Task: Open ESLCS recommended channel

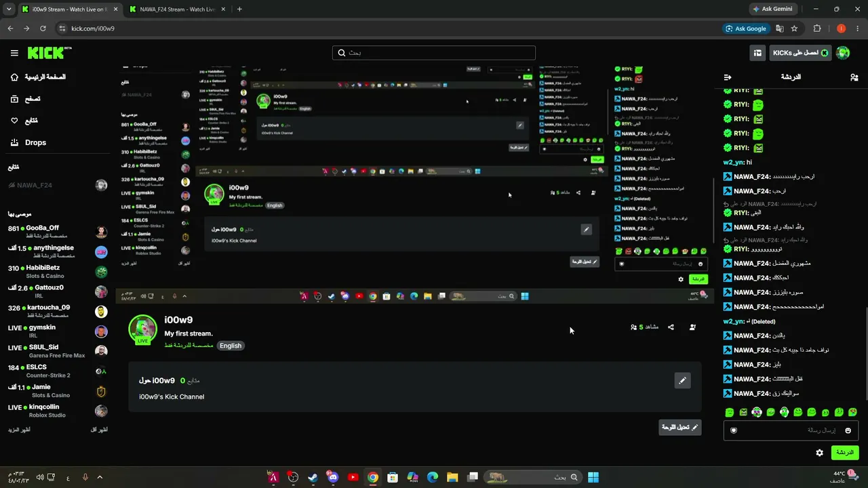Action: pyautogui.click(x=58, y=371)
